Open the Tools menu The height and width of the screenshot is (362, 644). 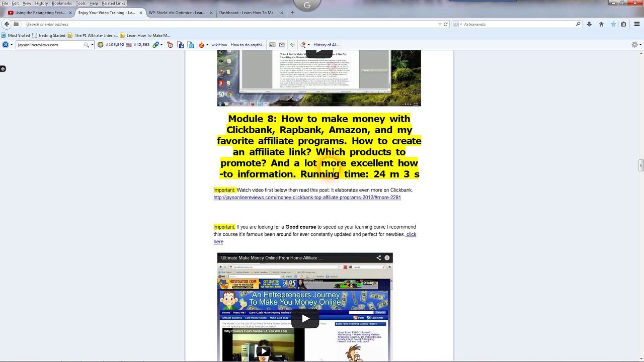click(x=80, y=4)
